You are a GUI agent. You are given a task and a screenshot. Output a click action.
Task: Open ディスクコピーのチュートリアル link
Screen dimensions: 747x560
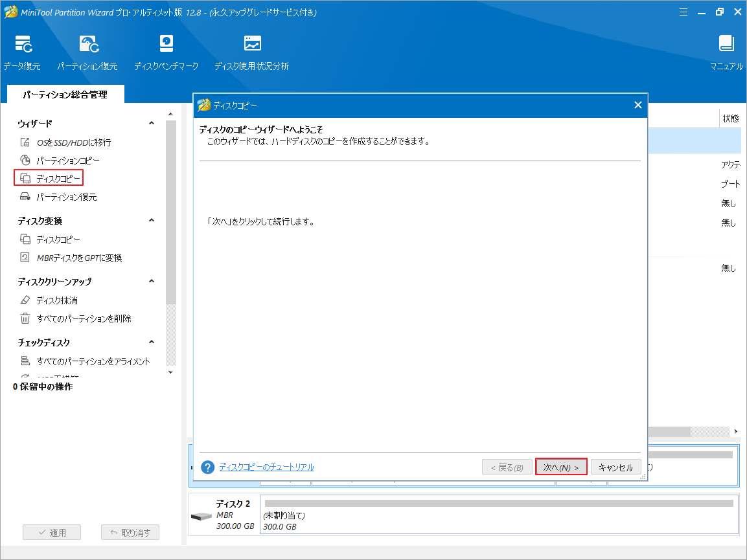point(266,467)
